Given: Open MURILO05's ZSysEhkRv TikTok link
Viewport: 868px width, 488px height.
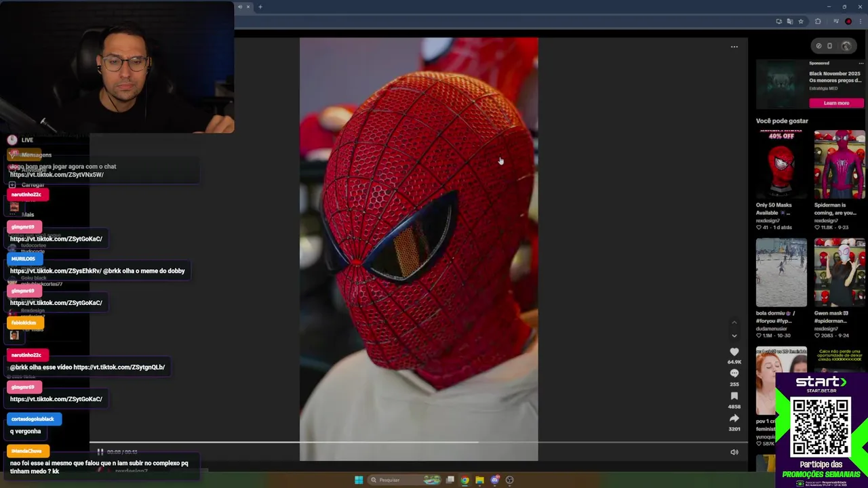Looking at the screenshot, I should tap(55, 270).
